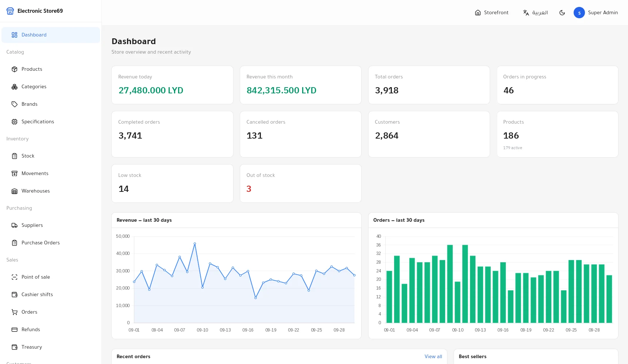Click the "Recent orders" heading

(134, 357)
